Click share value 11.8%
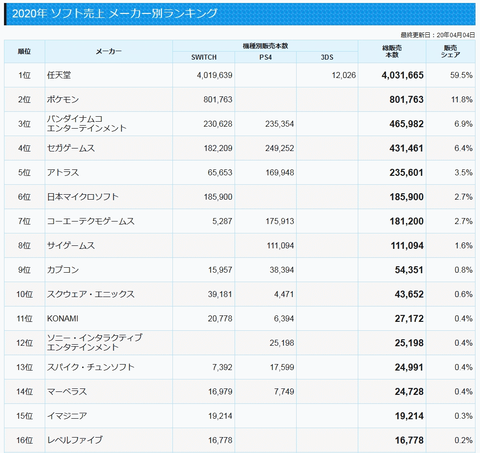This screenshot has height=453, width=480. 462,100
